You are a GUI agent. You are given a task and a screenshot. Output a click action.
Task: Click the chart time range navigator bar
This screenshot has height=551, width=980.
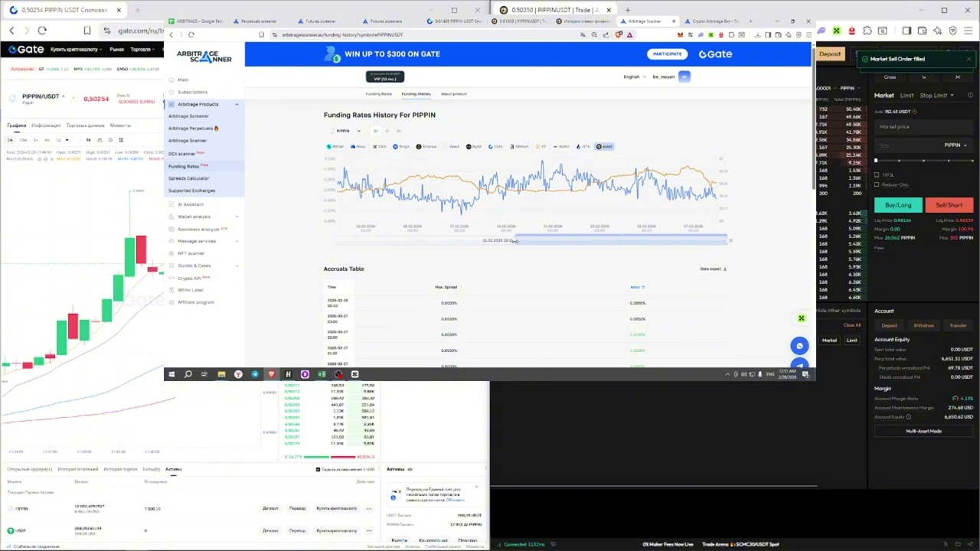coord(531,240)
